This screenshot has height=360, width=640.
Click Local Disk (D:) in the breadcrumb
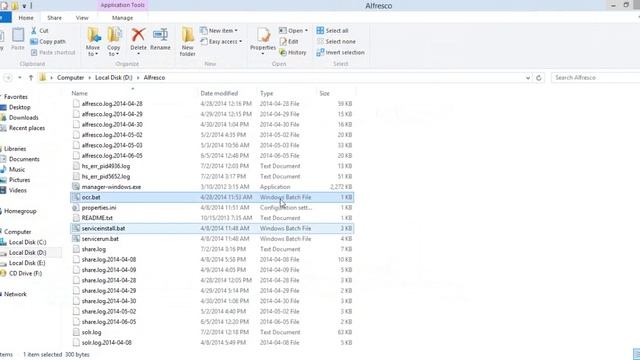(113, 78)
